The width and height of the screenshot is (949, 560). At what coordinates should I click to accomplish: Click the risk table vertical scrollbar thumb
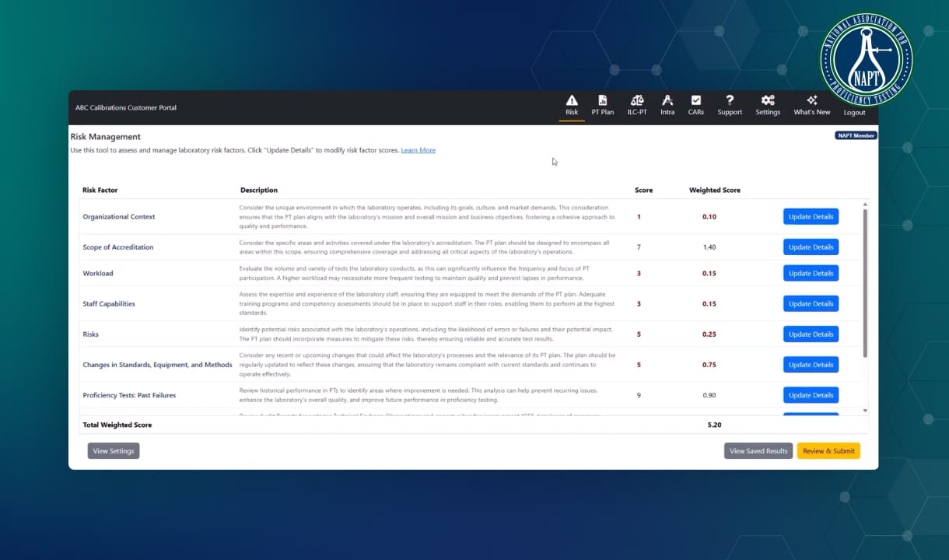(865, 283)
